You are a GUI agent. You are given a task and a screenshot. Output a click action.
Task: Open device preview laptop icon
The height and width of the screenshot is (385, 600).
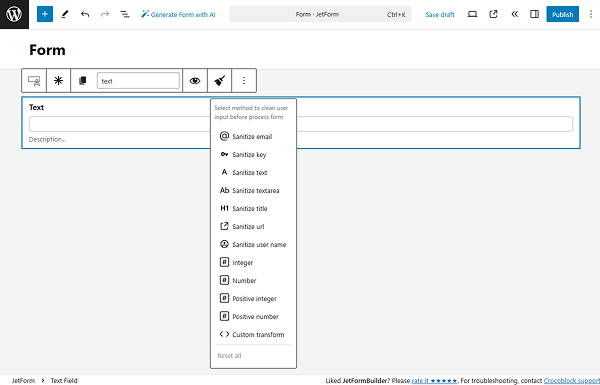coord(473,14)
